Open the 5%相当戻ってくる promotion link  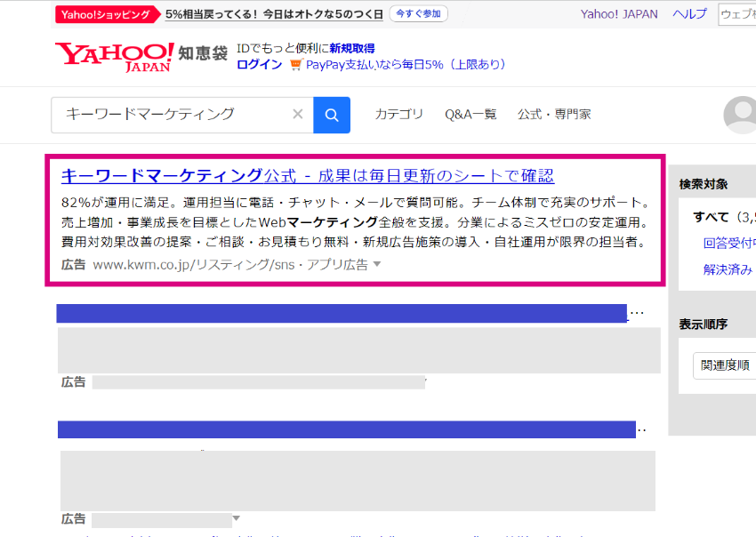(274, 14)
